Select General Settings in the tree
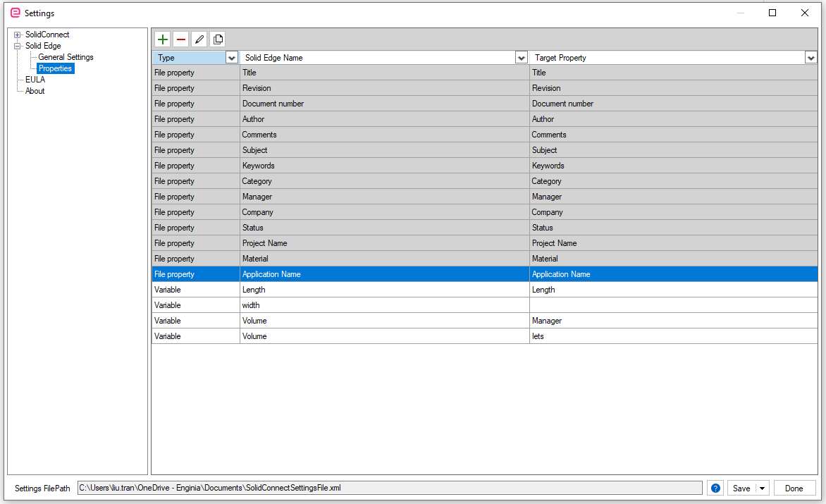This screenshot has width=826, height=504. click(x=66, y=57)
